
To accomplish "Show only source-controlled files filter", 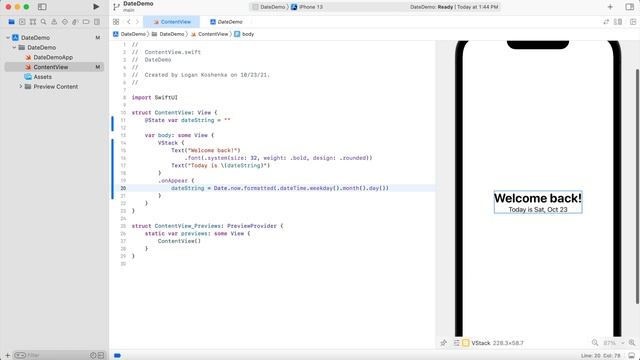I will coord(101,356).
